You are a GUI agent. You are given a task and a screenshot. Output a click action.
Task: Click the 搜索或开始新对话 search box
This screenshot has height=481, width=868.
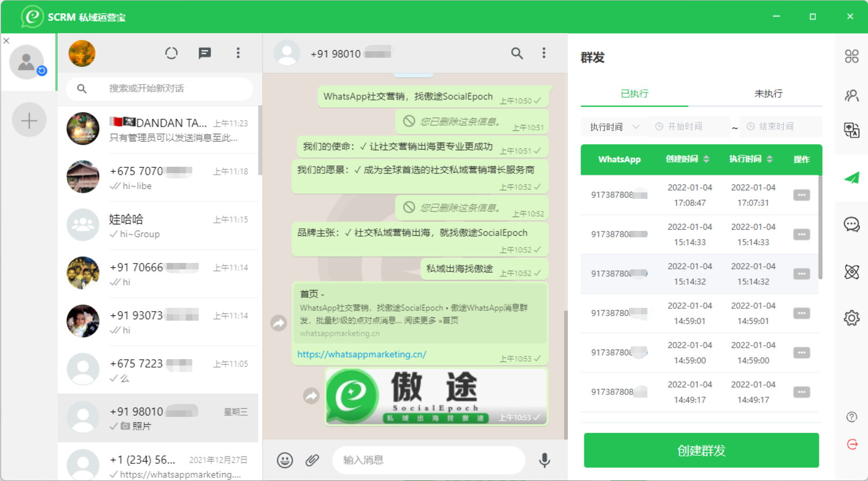coord(159,88)
